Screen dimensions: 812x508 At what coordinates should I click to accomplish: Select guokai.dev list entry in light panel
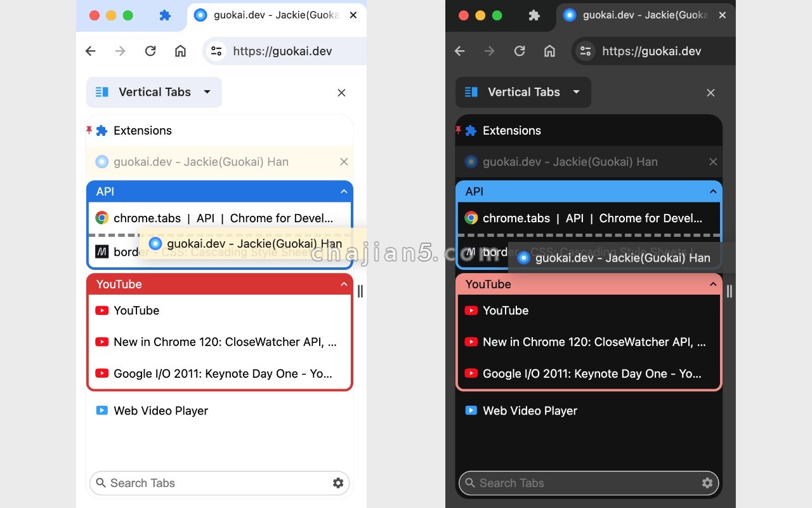point(219,162)
